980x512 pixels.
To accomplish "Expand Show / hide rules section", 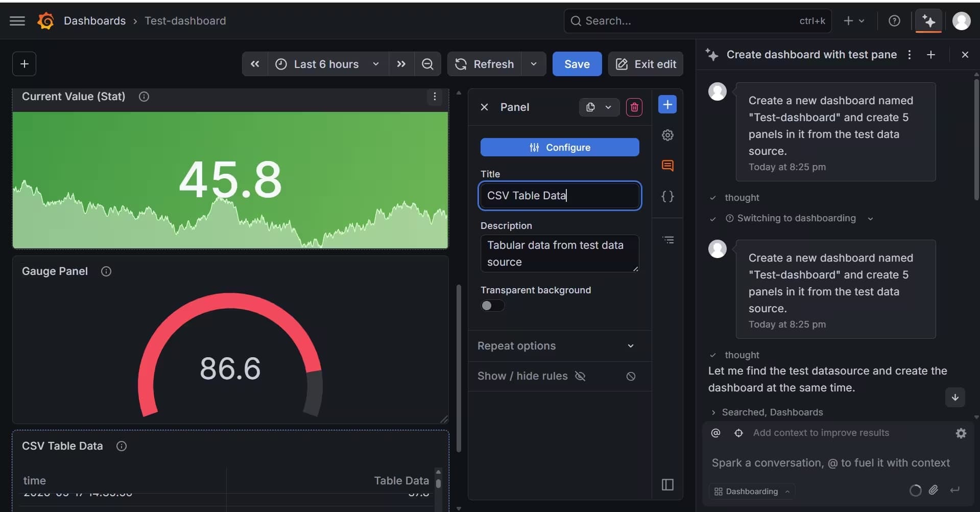I will (x=560, y=376).
